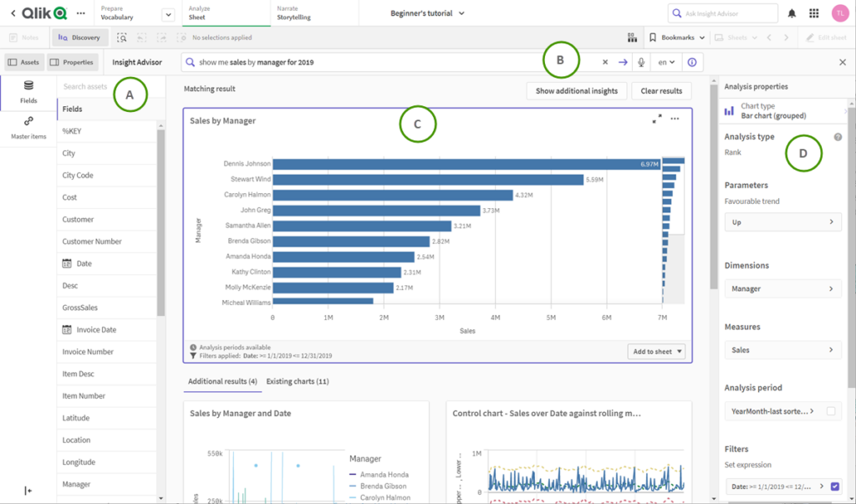Open the en language dropdown

[x=666, y=62]
